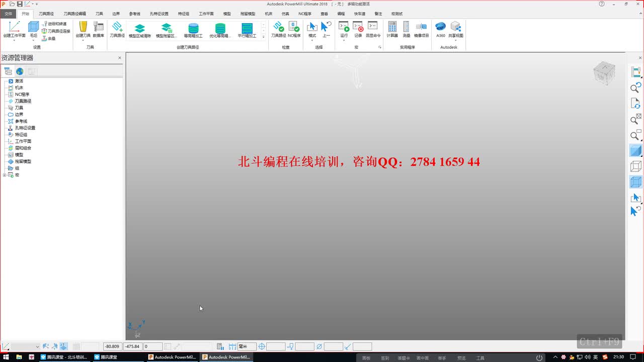Switch to the 仿真 tab
Screen dimensions: 644x362
tap(285, 14)
